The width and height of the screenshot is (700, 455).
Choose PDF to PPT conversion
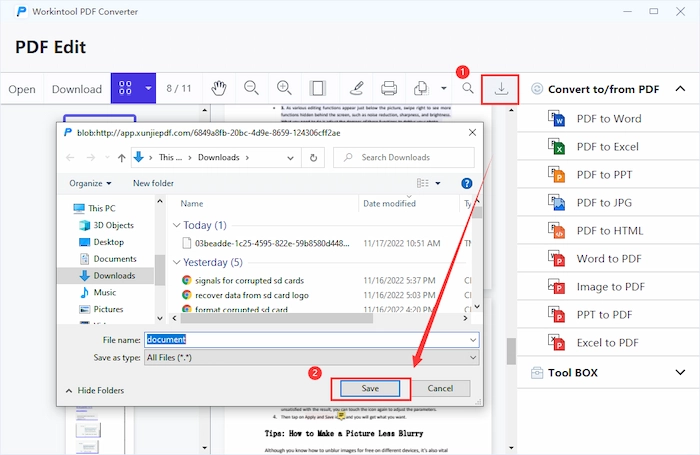click(604, 175)
